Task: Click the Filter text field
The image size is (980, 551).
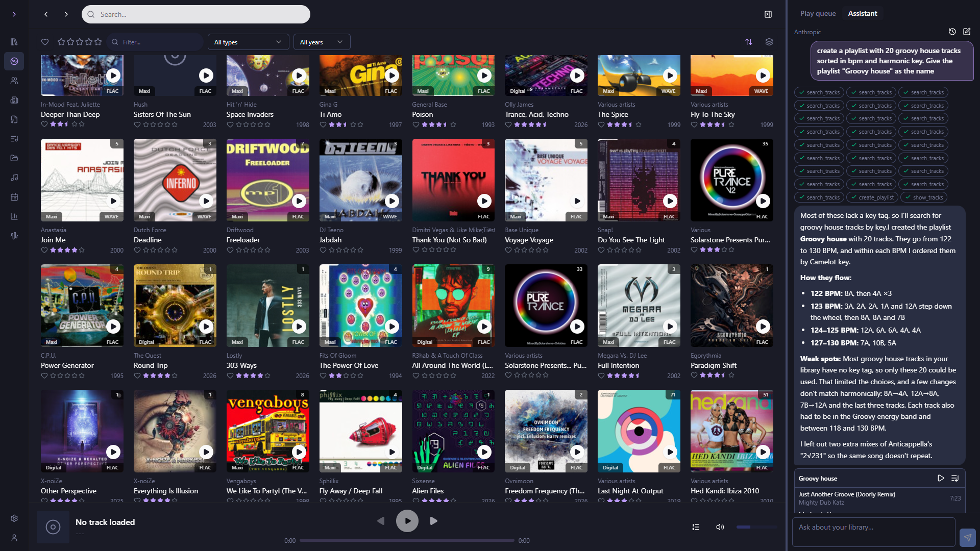Action: 155,42
